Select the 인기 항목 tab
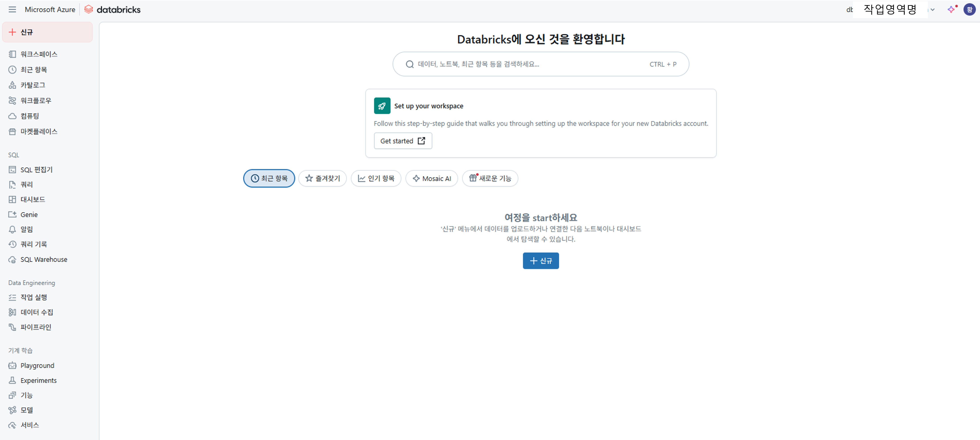980x440 pixels. [376, 178]
